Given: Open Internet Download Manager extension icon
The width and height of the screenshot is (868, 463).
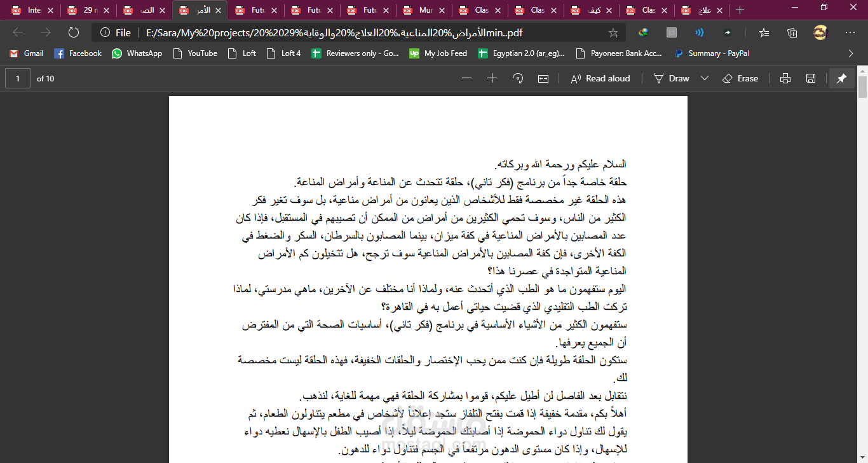Looking at the screenshot, I should point(644,32).
